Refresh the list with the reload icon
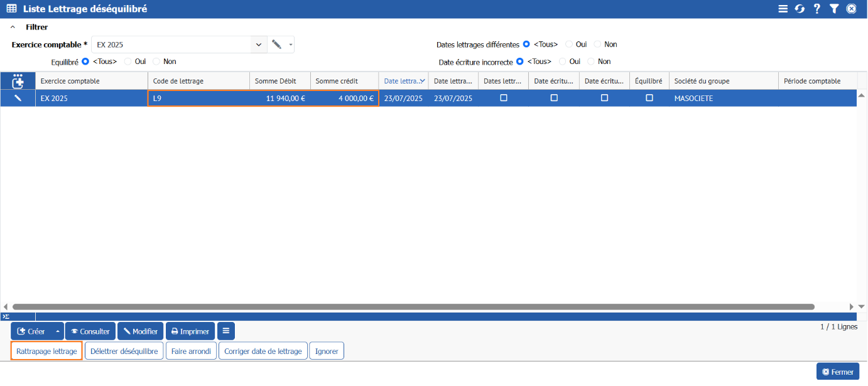This screenshot has width=868, height=386. click(800, 9)
